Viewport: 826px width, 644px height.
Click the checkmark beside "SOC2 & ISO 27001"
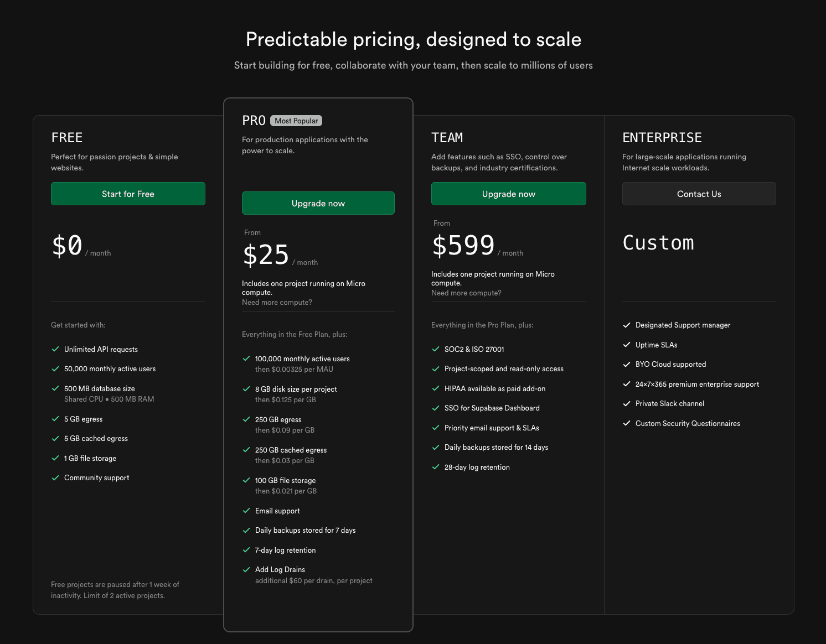435,349
